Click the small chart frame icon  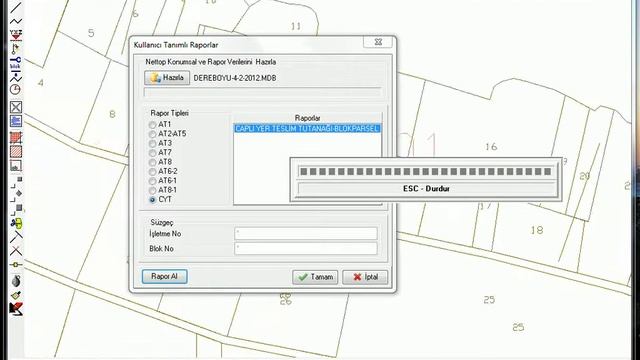tap(16, 166)
